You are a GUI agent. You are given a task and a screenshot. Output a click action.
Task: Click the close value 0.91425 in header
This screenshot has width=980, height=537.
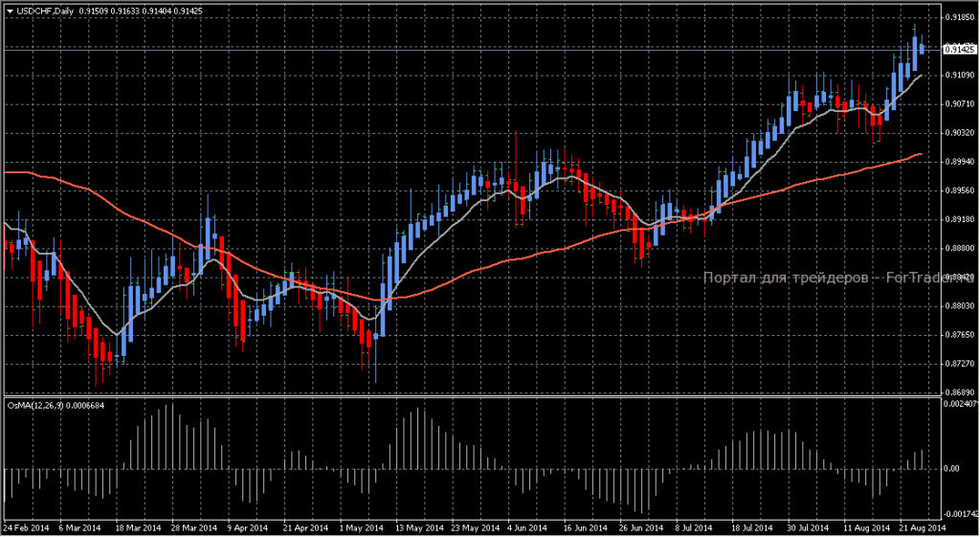tap(190, 11)
